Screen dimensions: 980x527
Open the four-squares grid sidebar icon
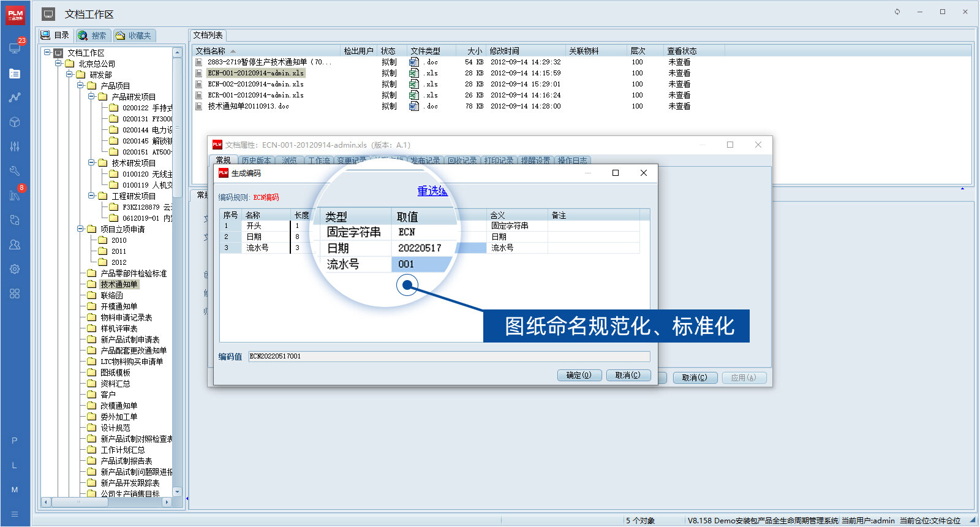(x=15, y=294)
